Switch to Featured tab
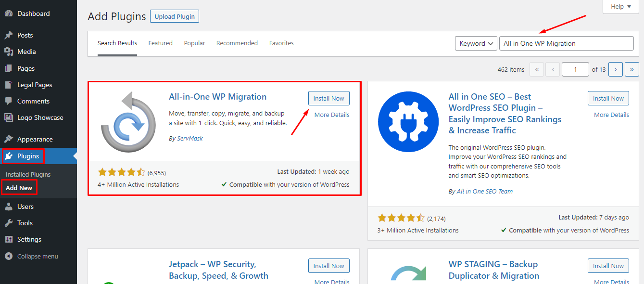This screenshot has height=284, width=644. click(x=160, y=43)
